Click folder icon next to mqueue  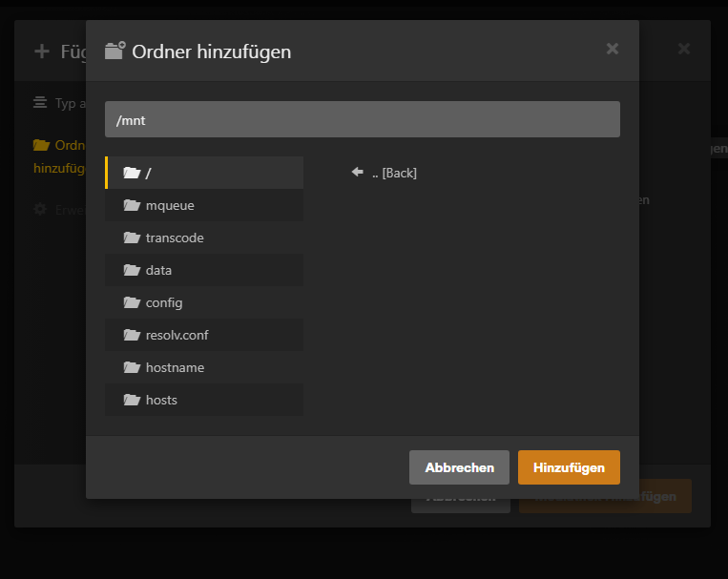132,205
